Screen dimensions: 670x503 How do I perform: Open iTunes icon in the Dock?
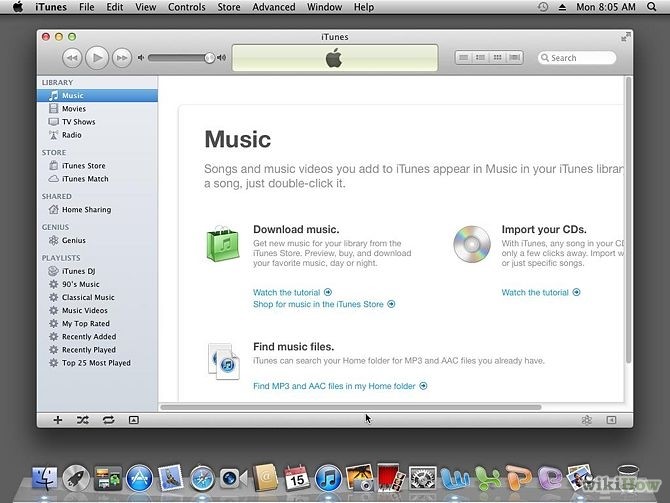328,479
